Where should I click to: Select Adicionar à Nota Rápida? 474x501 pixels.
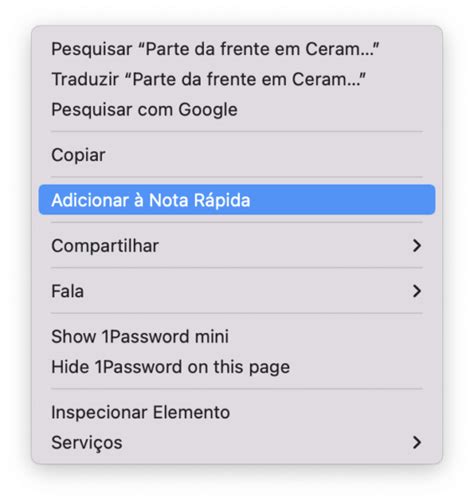[x=237, y=200]
